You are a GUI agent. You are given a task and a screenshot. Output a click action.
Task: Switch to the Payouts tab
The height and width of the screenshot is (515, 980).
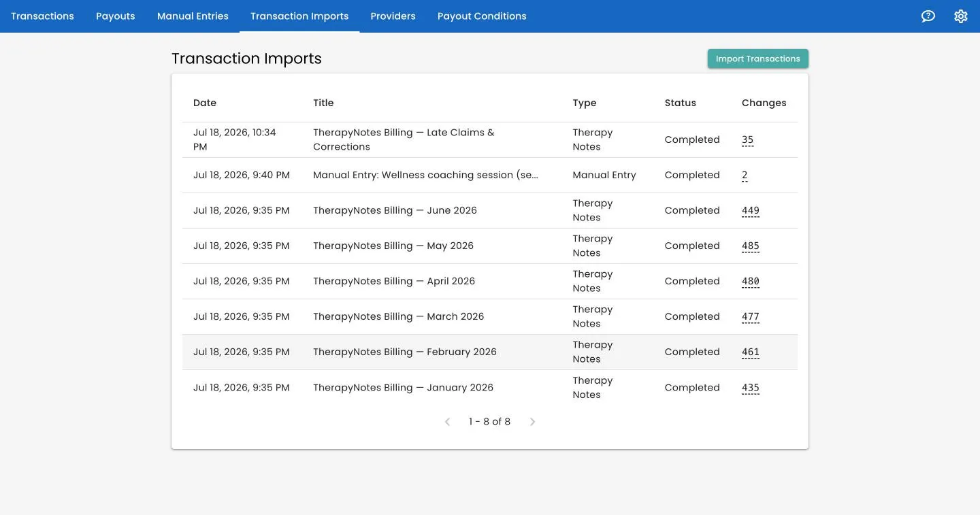116,16
